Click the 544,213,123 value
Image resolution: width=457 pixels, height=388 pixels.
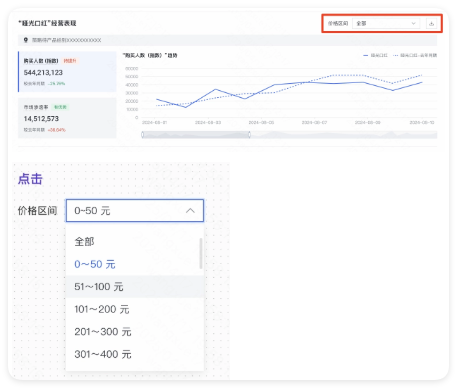[x=43, y=73]
